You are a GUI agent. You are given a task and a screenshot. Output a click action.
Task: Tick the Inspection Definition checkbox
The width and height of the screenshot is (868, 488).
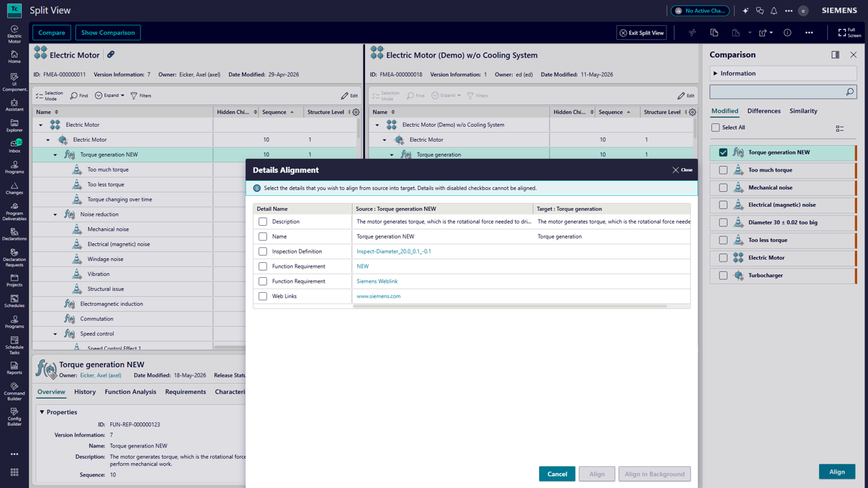coord(263,251)
